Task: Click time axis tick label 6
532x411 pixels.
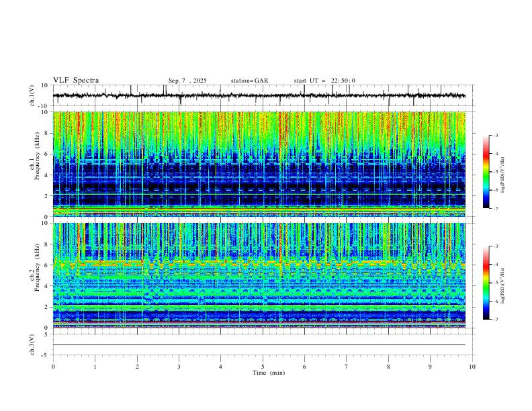Action: [x=304, y=367]
